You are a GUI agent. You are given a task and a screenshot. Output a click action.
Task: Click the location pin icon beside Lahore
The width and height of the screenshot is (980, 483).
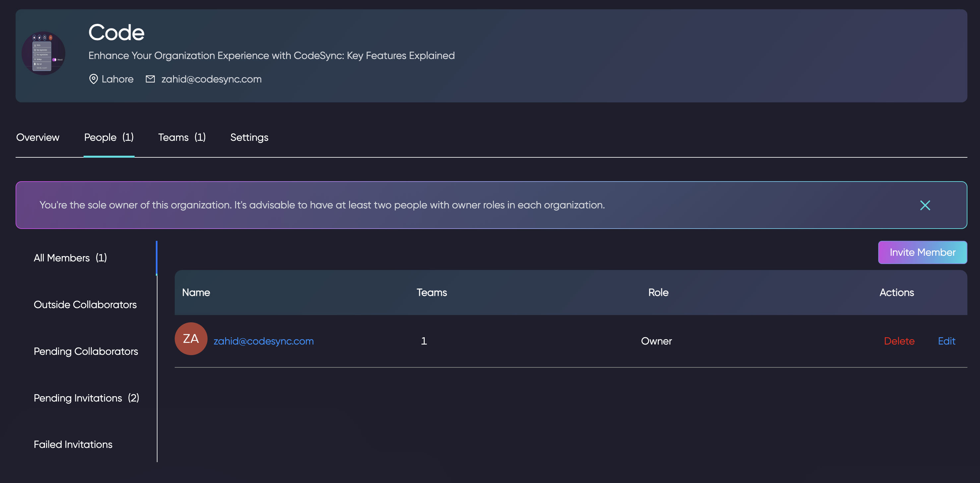pos(93,79)
